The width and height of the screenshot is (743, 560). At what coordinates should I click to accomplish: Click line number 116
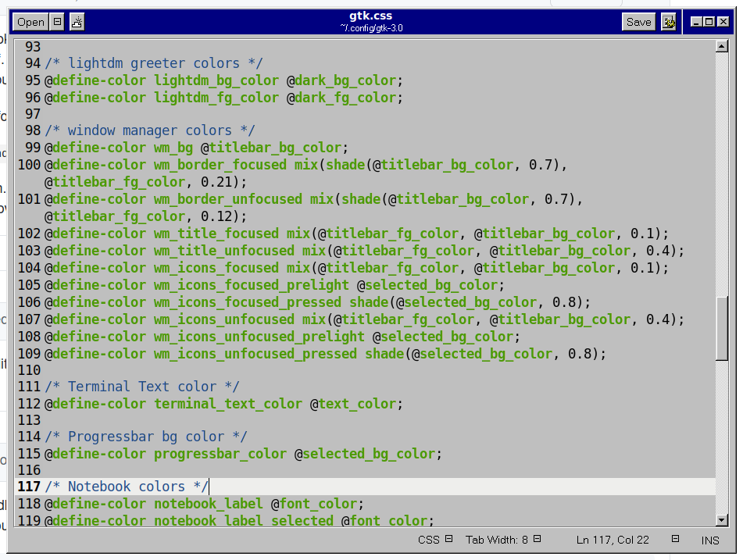tap(30, 470)
